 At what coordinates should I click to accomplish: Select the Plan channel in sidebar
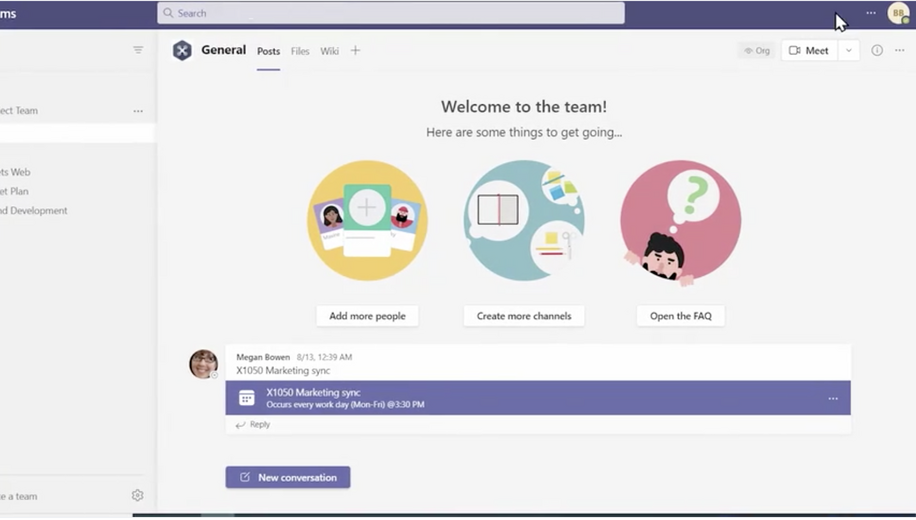coord(14,191)
